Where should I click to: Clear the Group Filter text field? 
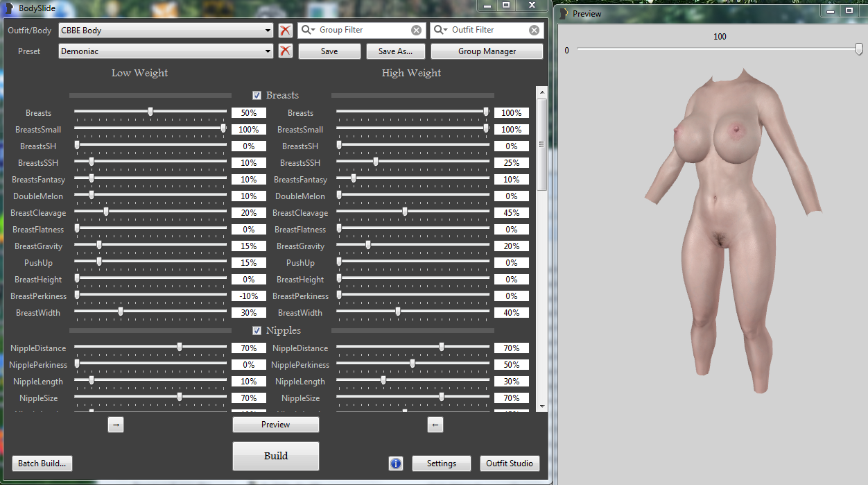click(416, 31)
